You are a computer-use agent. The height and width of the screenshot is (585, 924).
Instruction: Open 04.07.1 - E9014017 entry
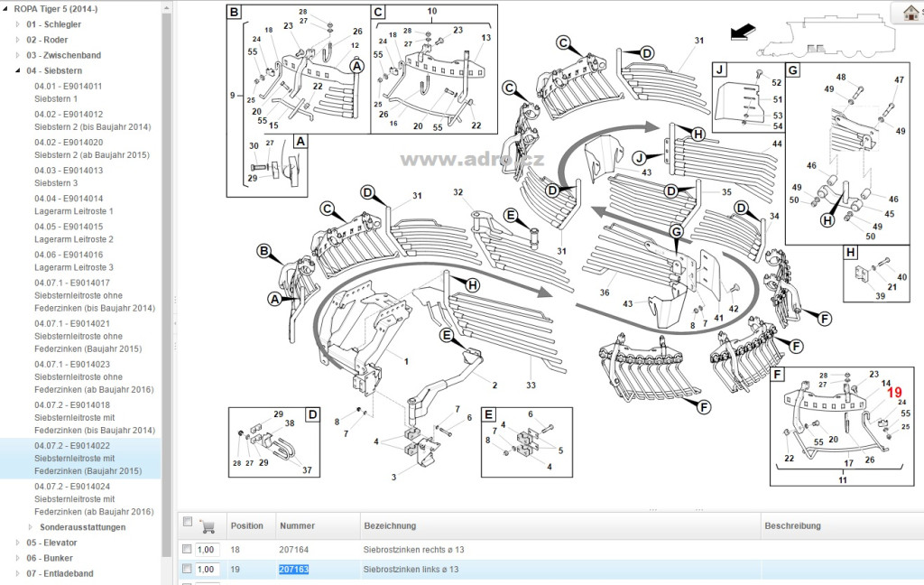click(x=94, y=295)
